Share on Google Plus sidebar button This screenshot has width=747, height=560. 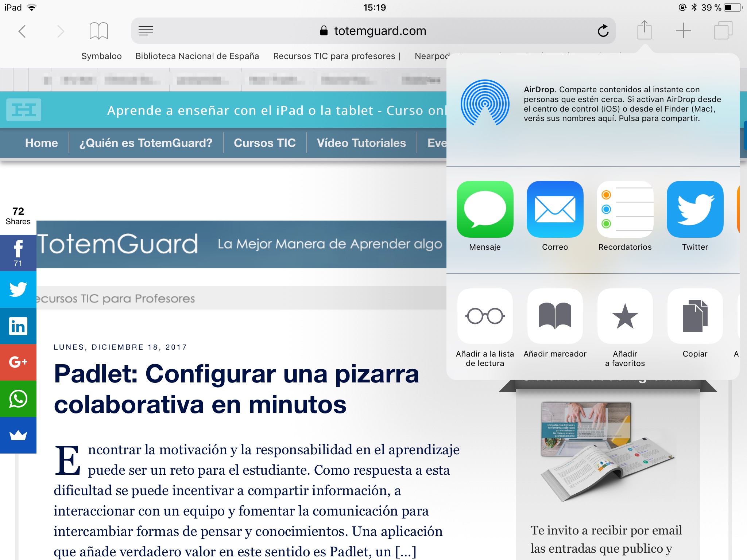18,362
